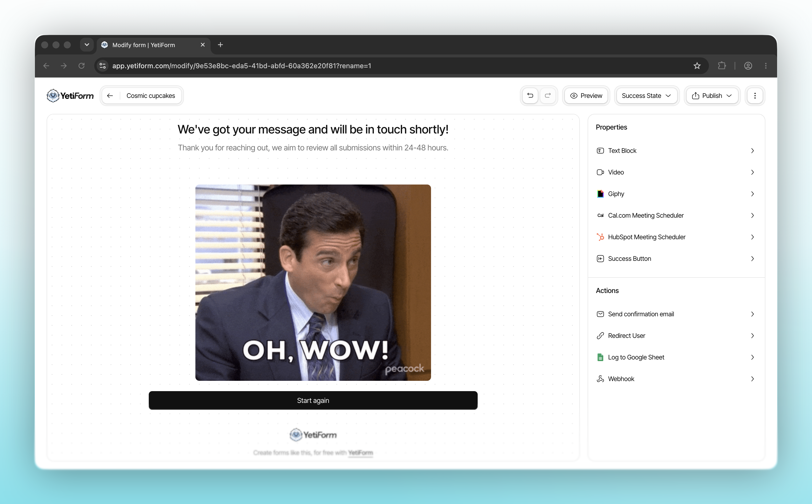Click the Text Block icon
Viewport: 812px width, 504px height.
click(600, 151)
